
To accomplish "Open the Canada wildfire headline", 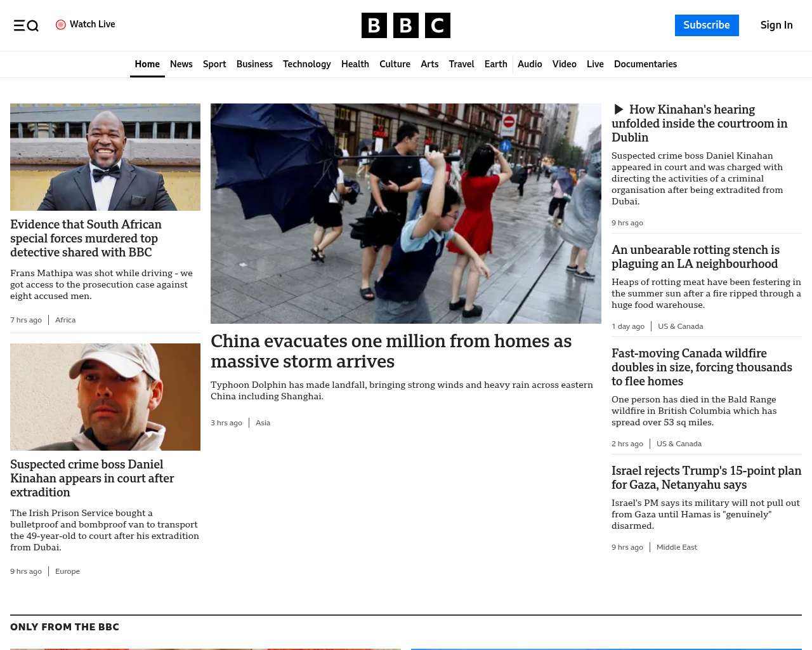I will (702, 367).
